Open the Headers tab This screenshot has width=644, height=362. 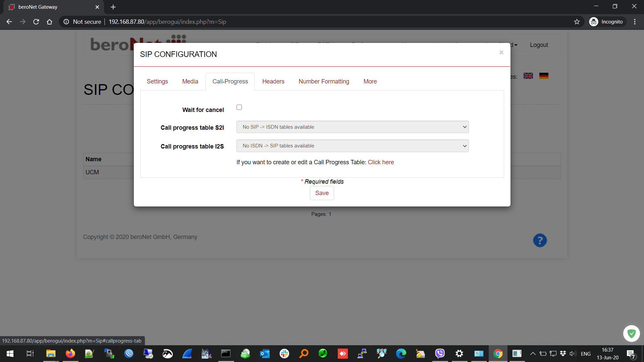click(273, 81)
